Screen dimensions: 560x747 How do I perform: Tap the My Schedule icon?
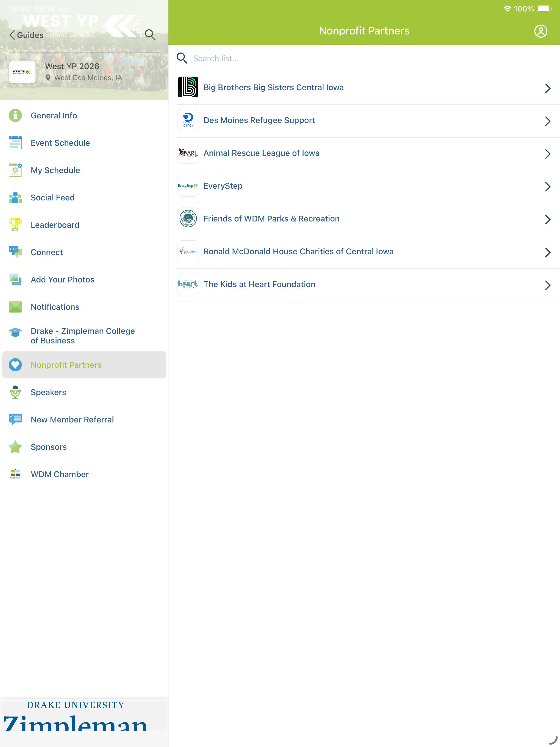coord(15,170)
